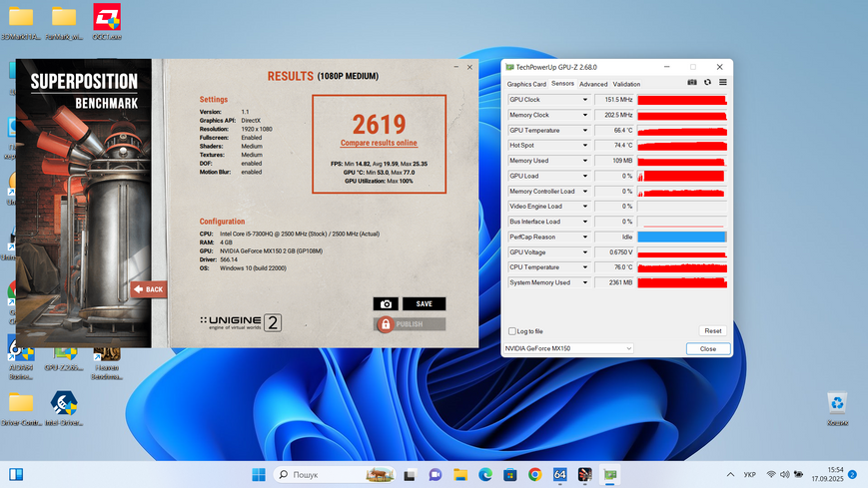Expand the Bus Interface Load dropdown
This screenshot has height=488, width=868.
click(x=585, y=222)
